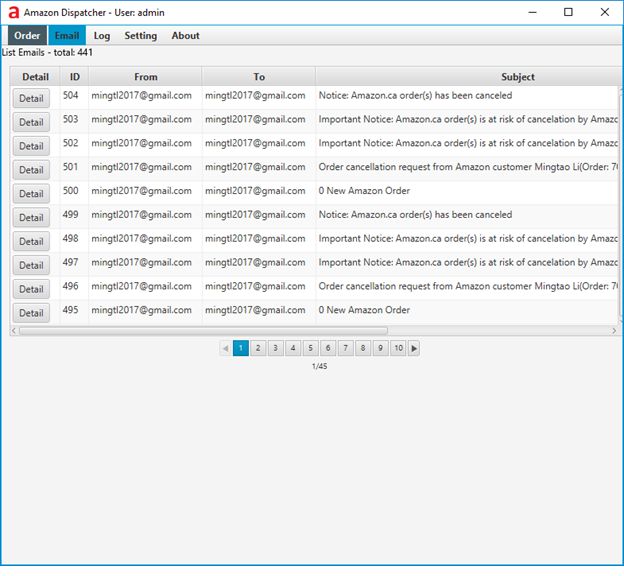This screenshot has height=576, width=624.
Task: Click the Amazon Dispatcher app icon
Action: 14,12
